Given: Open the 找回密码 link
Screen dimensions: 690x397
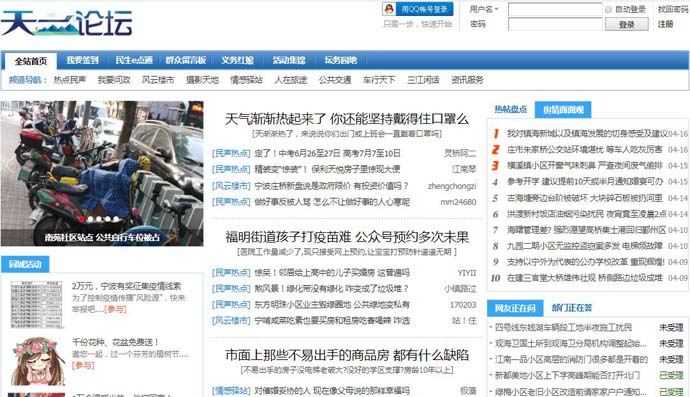Looking at the screenshot, I should click(x=673, y=9).
